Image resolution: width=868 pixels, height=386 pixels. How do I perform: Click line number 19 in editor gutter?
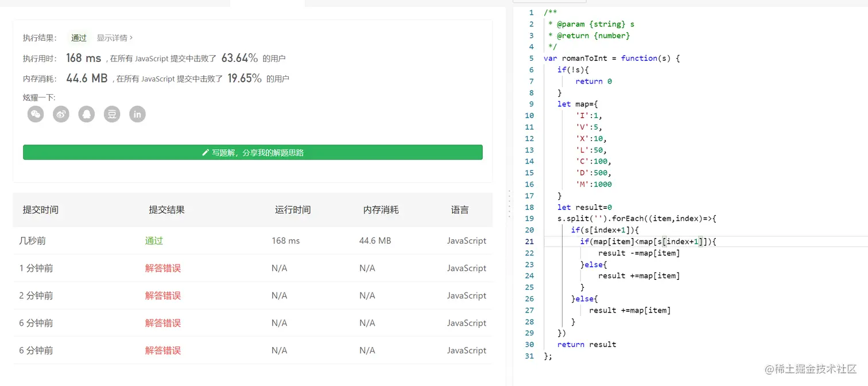click(x=529, y=219)
